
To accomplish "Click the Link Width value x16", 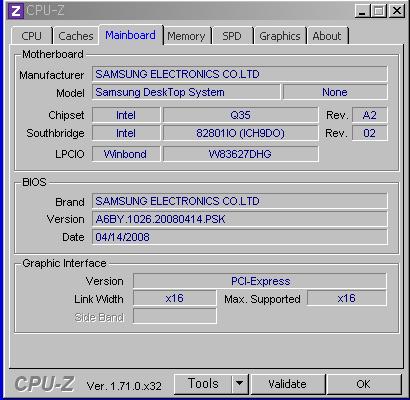I will pos(175,298).
